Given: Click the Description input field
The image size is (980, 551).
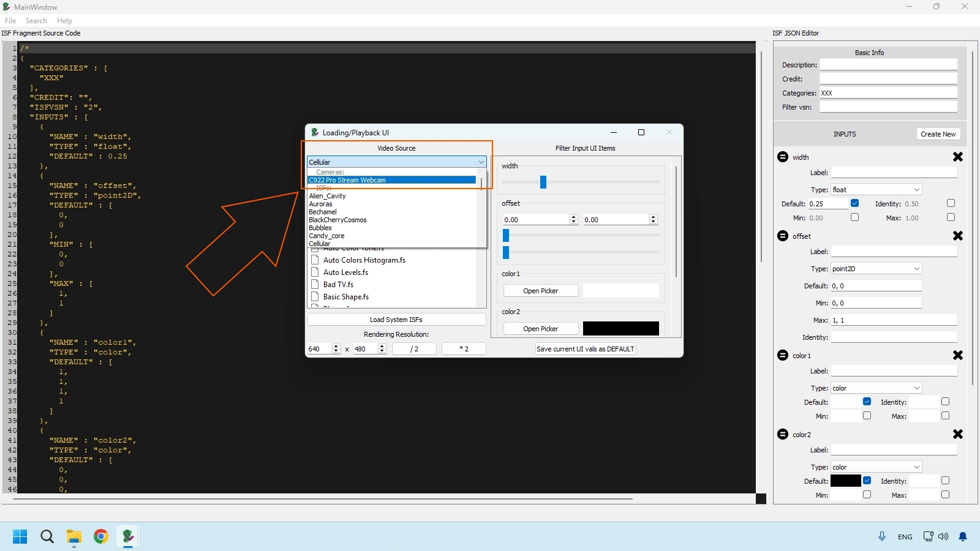Looking at the screenshot, I should (x=889, y=64).
